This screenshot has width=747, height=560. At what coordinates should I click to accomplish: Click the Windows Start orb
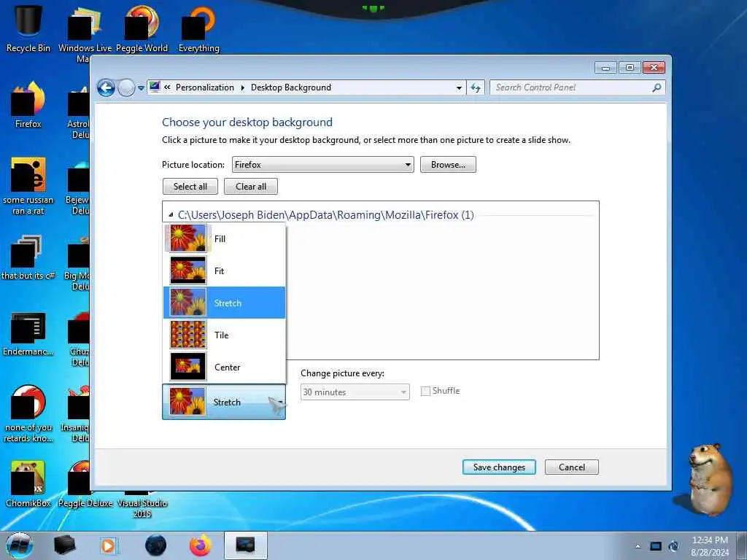pyautogui.click(x=19, y=545)
